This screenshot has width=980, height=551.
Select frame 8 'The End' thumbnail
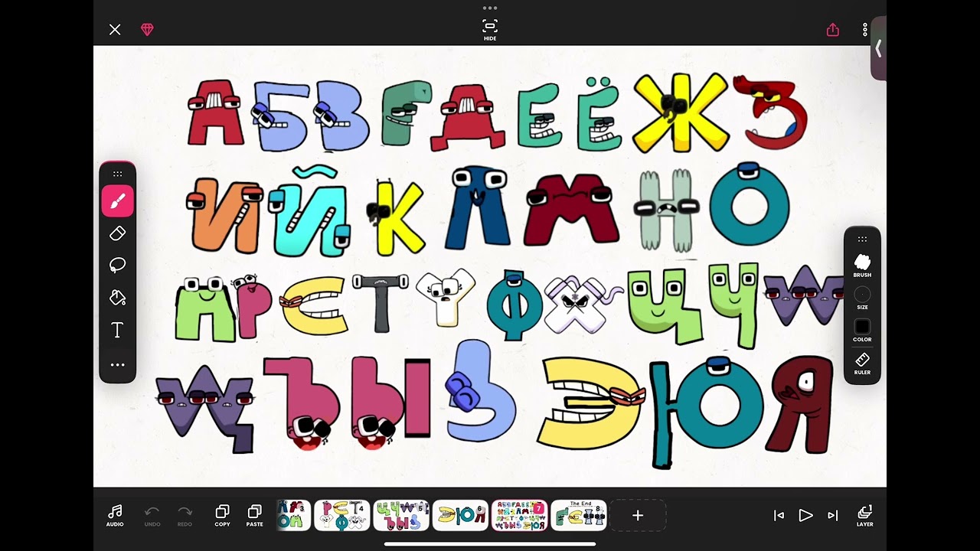tap(579, 515)
